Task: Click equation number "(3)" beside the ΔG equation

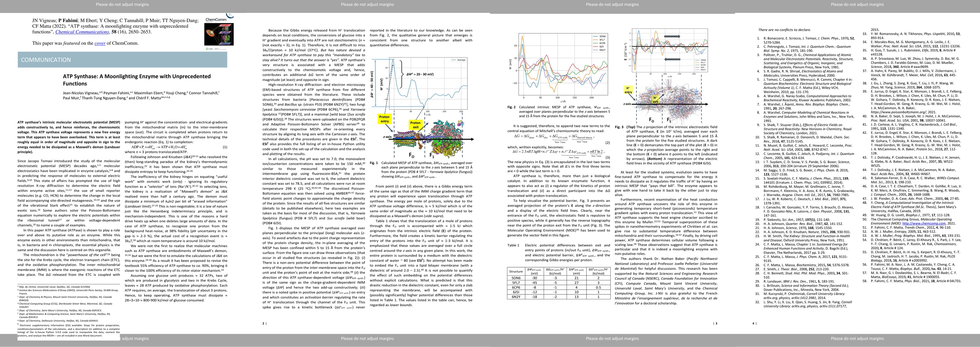Action: pyautogui.click(x=608, y=157)
